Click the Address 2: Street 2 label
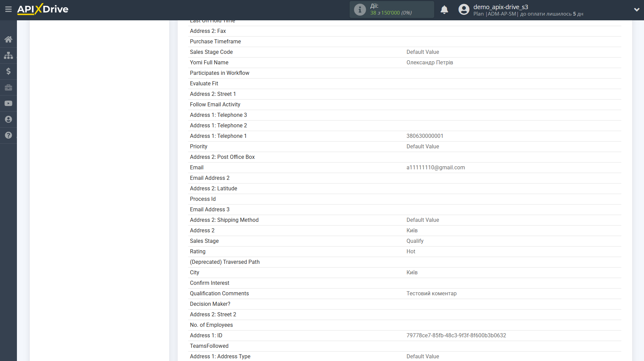Viewport: 644px width, 361px height. pos(213,314)
